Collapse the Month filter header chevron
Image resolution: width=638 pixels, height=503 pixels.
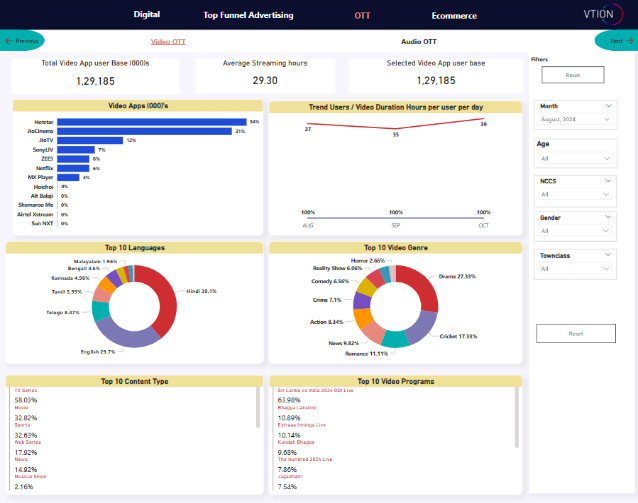(609, 105)
